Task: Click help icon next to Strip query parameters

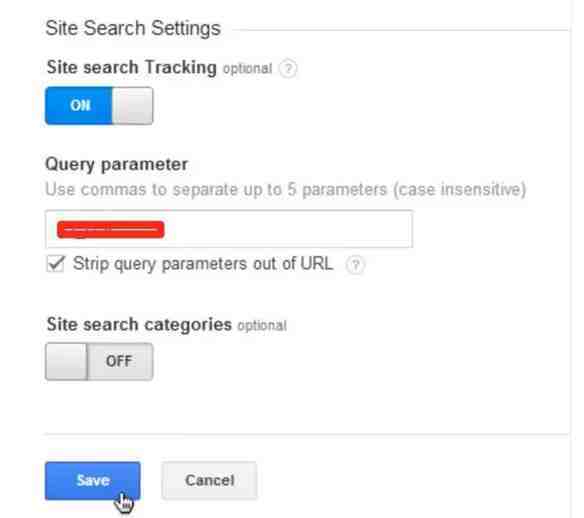Action: (355, 265)
